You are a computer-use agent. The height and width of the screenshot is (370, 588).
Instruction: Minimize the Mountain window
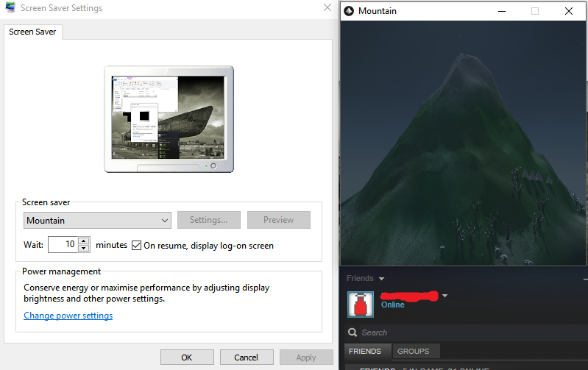502,11
